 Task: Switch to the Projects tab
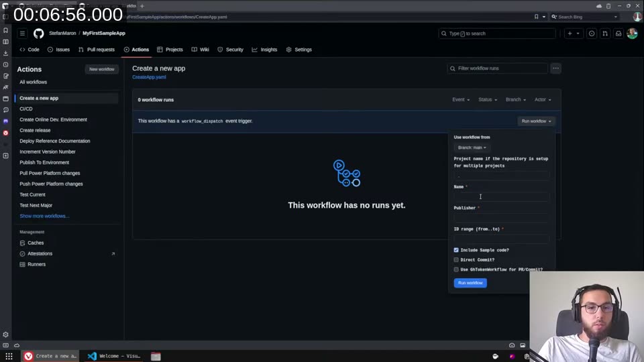point(170,50)
